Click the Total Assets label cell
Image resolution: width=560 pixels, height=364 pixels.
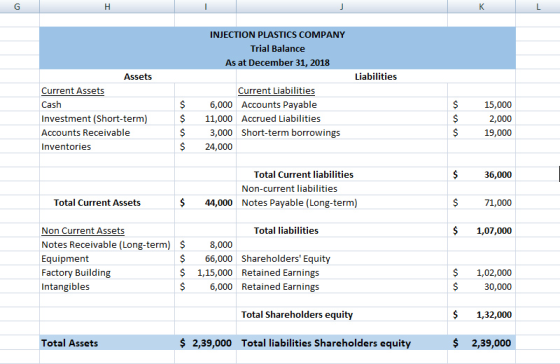tap(107, 343)
